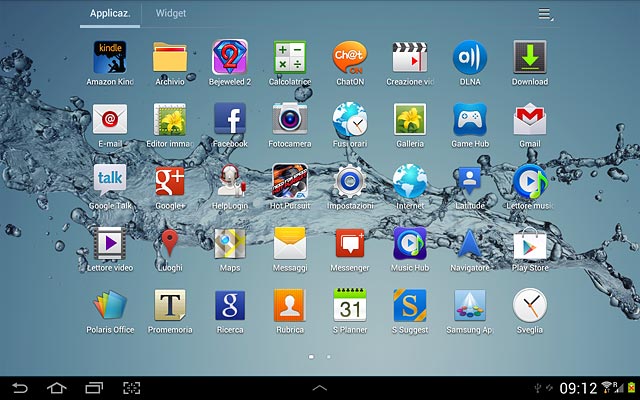Viewport: 640px width, 400px height.
Task: Open the Download app
Action: click(530, 57)
